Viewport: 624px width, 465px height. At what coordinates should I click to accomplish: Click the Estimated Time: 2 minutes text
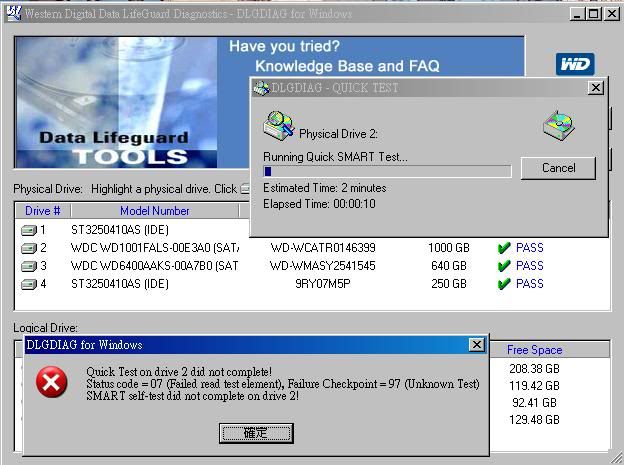[x=325, y=188]
